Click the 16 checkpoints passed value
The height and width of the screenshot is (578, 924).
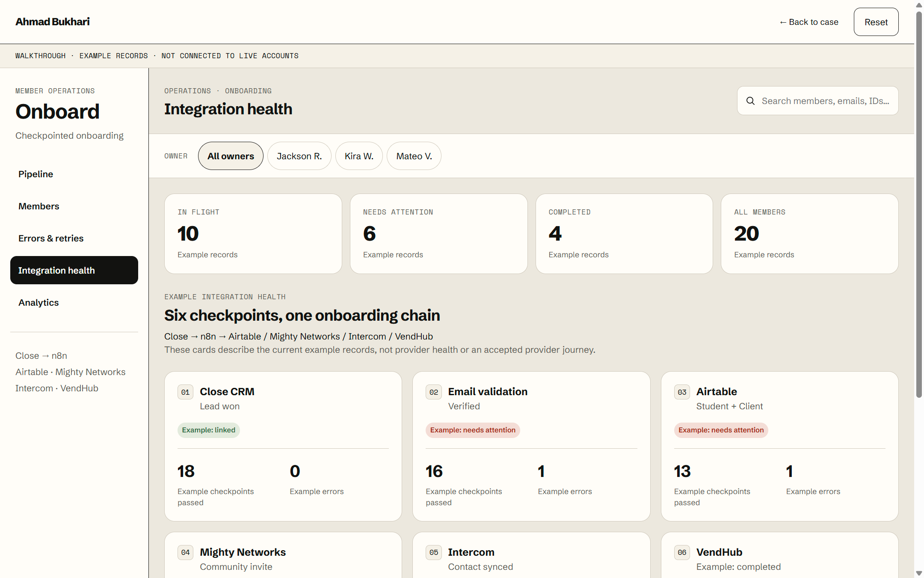pos(434,471)
